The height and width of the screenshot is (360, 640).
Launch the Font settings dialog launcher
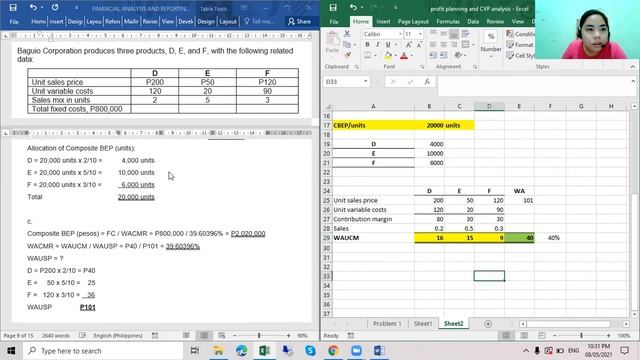click(422, 67)
